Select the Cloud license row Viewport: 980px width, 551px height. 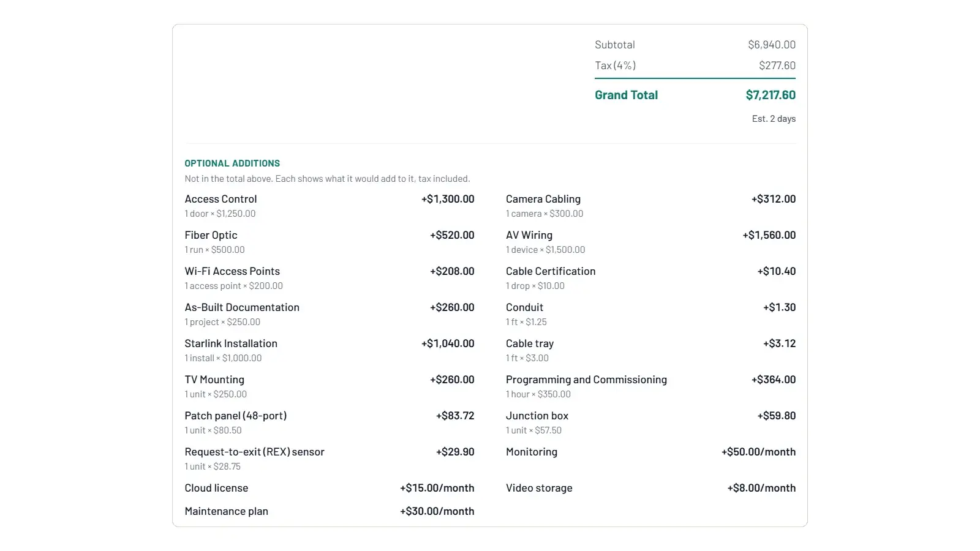tap(330, 488)
